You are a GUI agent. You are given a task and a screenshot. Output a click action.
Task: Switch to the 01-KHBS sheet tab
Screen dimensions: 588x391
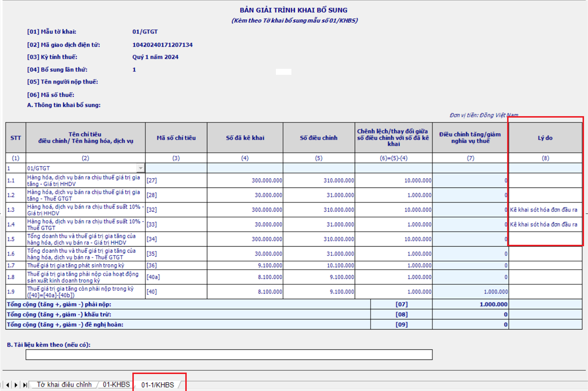(x=116, y=385)
